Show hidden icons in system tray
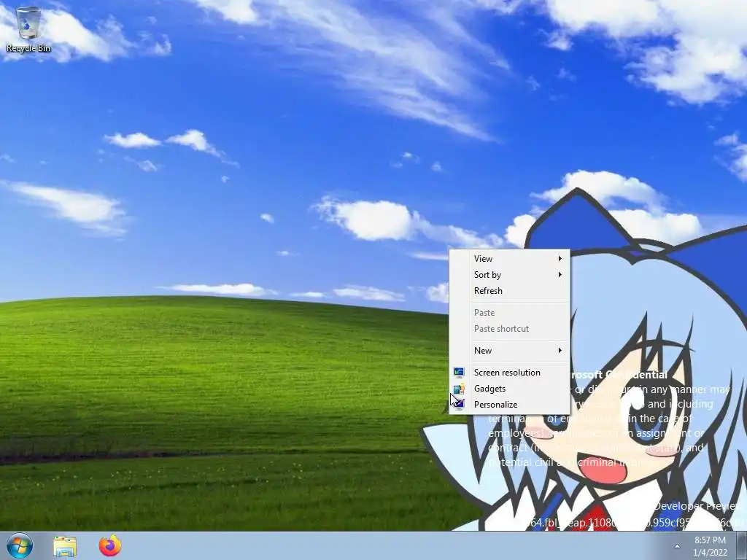The width and height of the screenshot is (747, 560). (677, 546)
